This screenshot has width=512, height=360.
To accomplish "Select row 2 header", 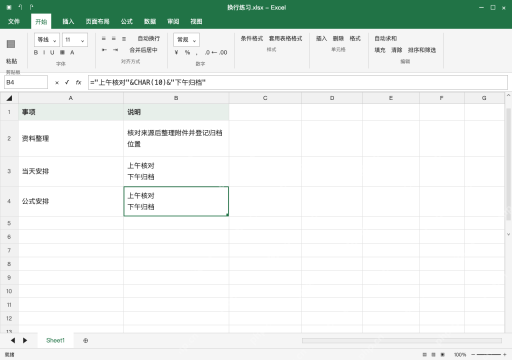I will pyautogui.click(x=9, y=138).
